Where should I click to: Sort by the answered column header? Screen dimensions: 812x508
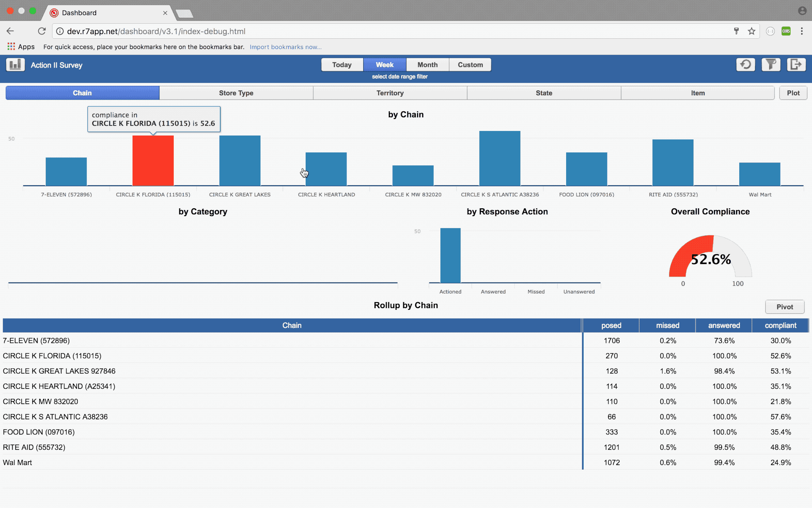[x=724, y=325]
